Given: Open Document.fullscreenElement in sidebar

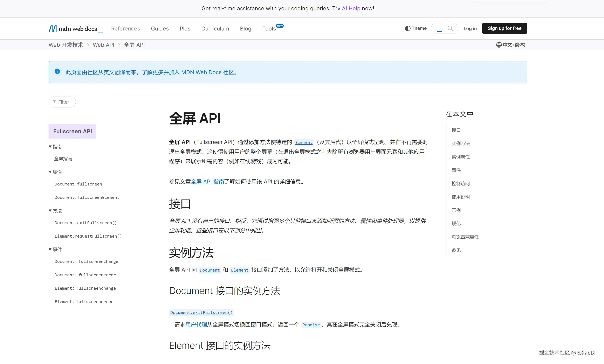Looking at the screenshot, I should click(x=87, y=197).
